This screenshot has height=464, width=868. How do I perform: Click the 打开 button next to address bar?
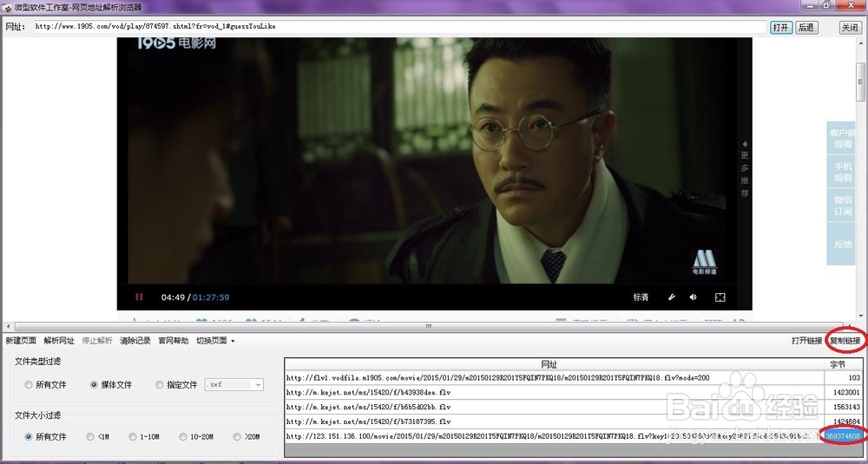[x=781, y=27]
